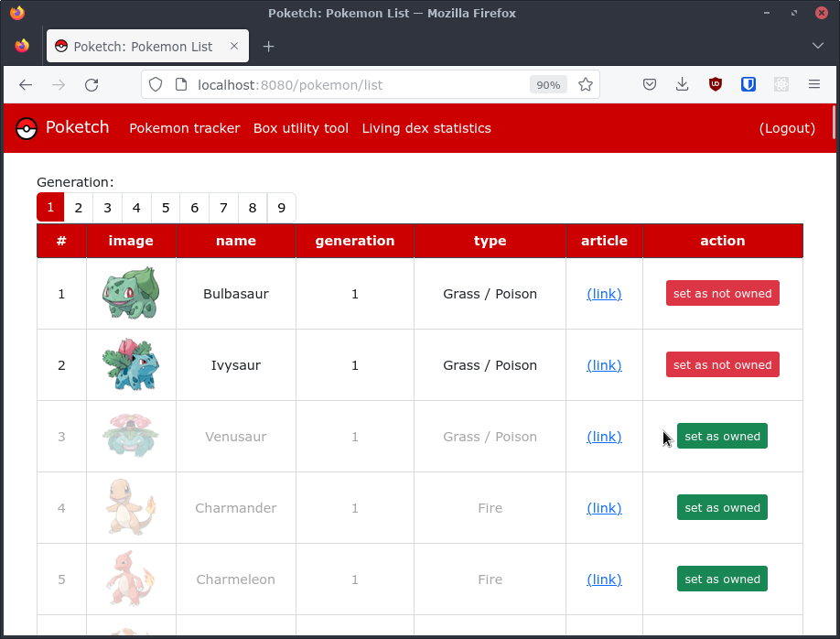
Task: Click the back navigation arrow
Action: click(25, 84)
